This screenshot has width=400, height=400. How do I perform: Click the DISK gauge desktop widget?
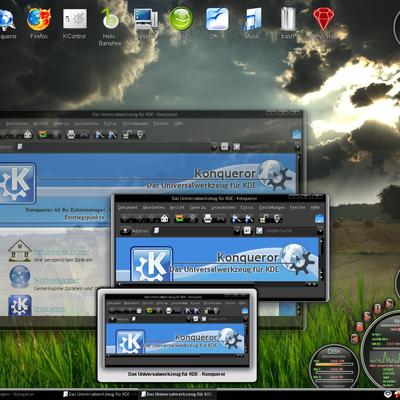point(334,366)
